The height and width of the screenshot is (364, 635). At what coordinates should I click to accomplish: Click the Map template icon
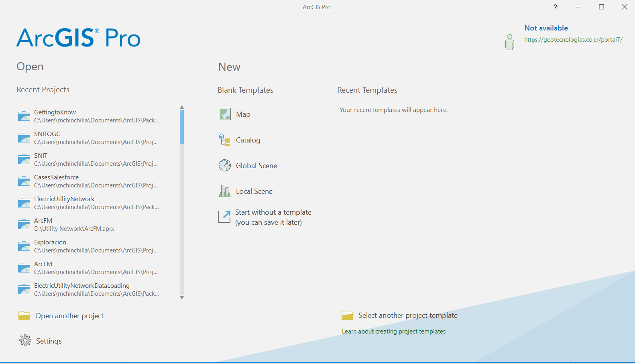coord(225,114)
